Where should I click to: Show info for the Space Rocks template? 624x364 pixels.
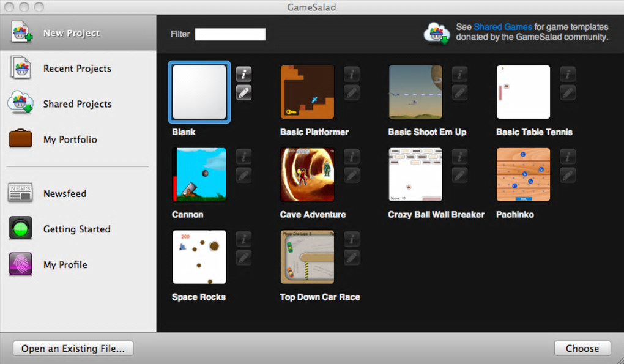pyautogui.click(x=243, y=239)
